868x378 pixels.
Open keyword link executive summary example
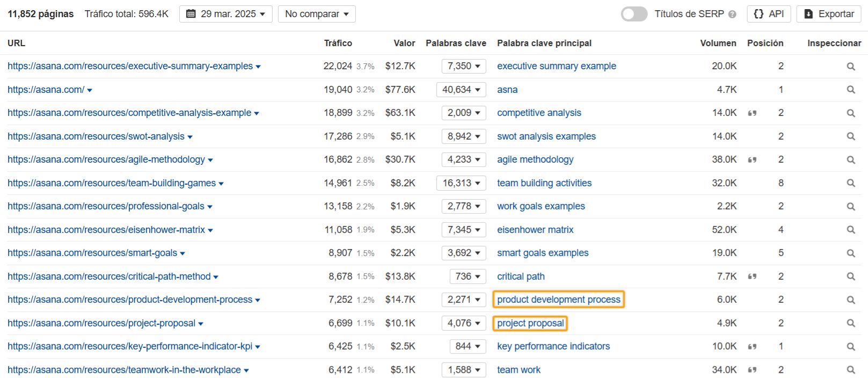coord(557,66)
